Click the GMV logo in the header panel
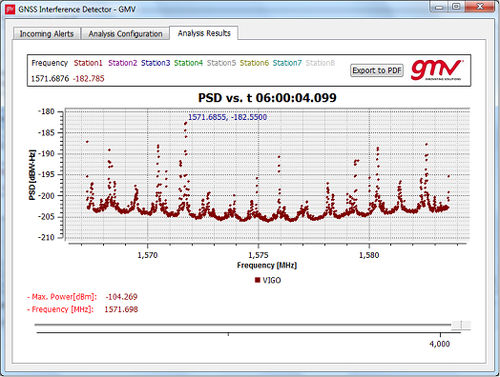The image size is (500, 377). click(437, 70)
